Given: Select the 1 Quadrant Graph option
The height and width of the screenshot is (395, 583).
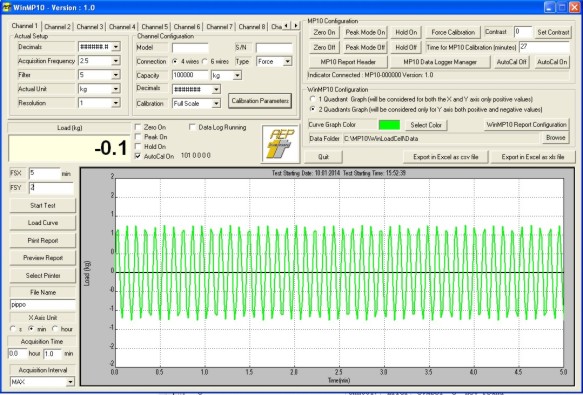Looking at the screenshot, I should pyautogui.click(x=313, y=99).
